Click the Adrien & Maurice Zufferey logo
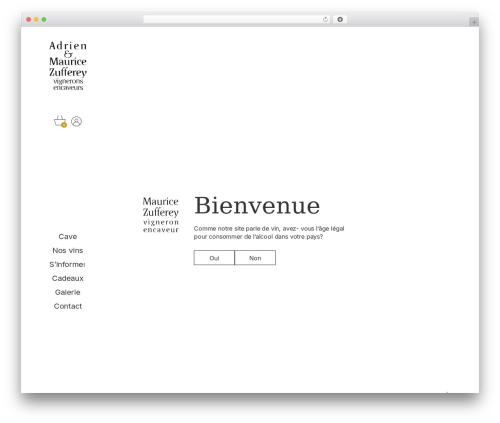The image size is (500, 423). (68, 66)
